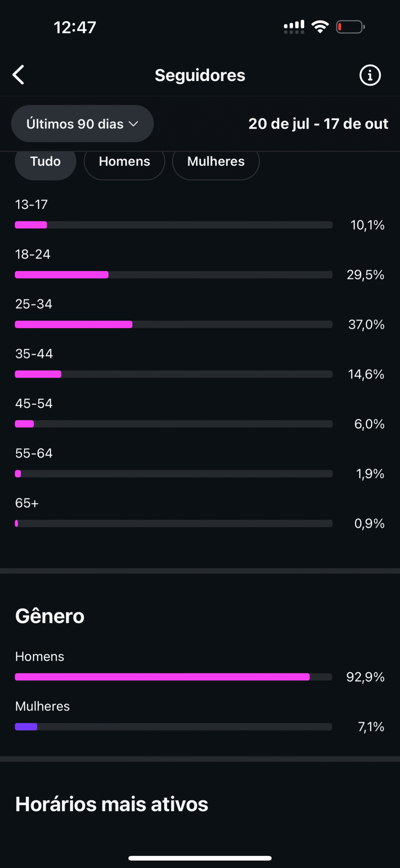Tap the chevron beside Últimos 90 dias
The width and height of the screenshot is (400, 868).
(x=134, y=124)
